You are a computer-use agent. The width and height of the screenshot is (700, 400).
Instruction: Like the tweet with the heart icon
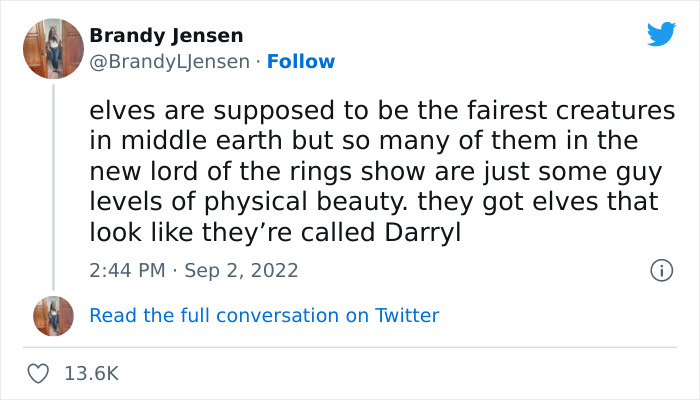(39, 373)
